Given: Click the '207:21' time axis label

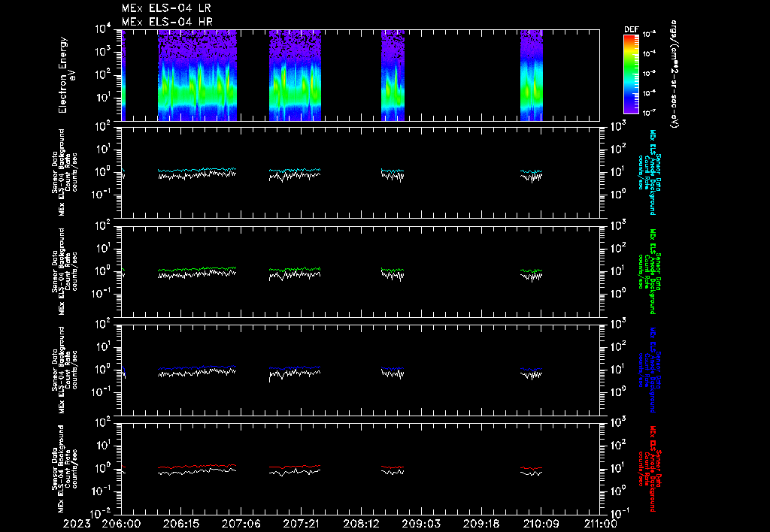Looking at the screenshot, I should 301,524.
